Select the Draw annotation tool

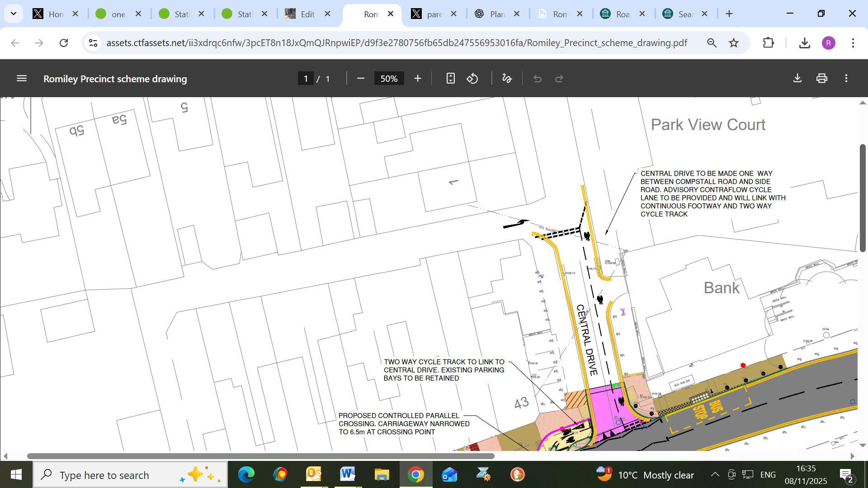[x=507, y=79]
